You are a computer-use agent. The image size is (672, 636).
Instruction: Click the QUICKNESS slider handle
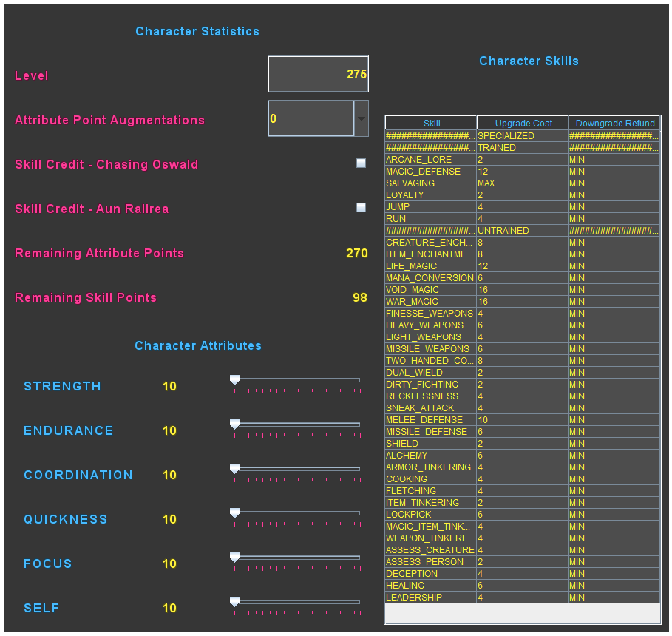pos(234,513)
